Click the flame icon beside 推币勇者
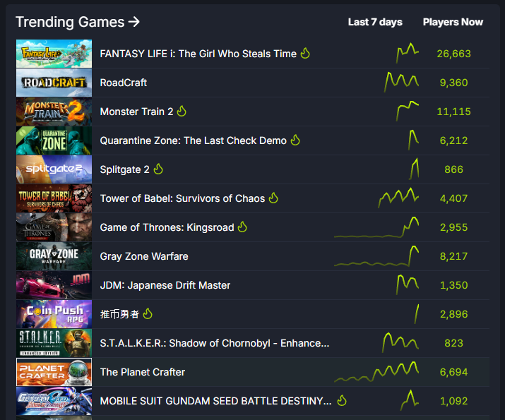Image resolution: width=505 pixels, height=420 pixels. (x=148, y=314)
